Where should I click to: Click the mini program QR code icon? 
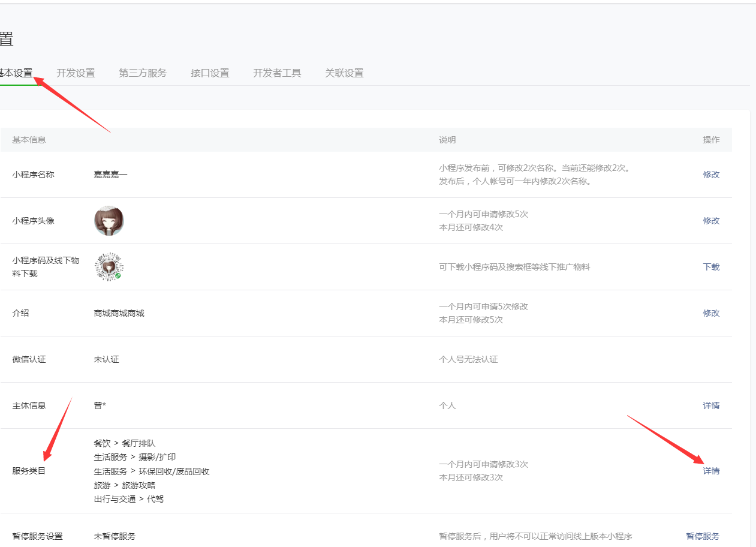tap(109, 267)
